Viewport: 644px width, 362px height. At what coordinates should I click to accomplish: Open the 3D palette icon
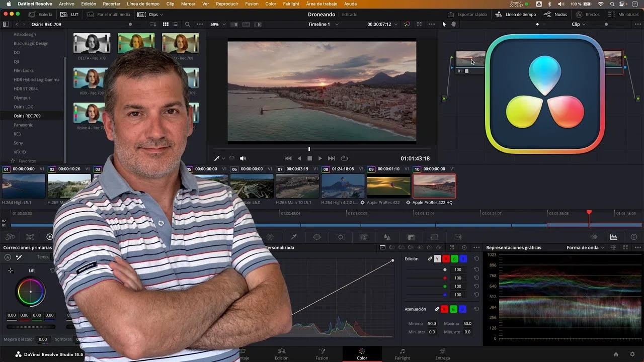point(457,237)
